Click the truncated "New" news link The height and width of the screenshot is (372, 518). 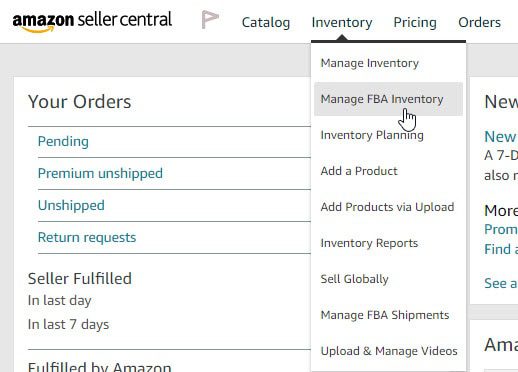(x=501, y=137)
